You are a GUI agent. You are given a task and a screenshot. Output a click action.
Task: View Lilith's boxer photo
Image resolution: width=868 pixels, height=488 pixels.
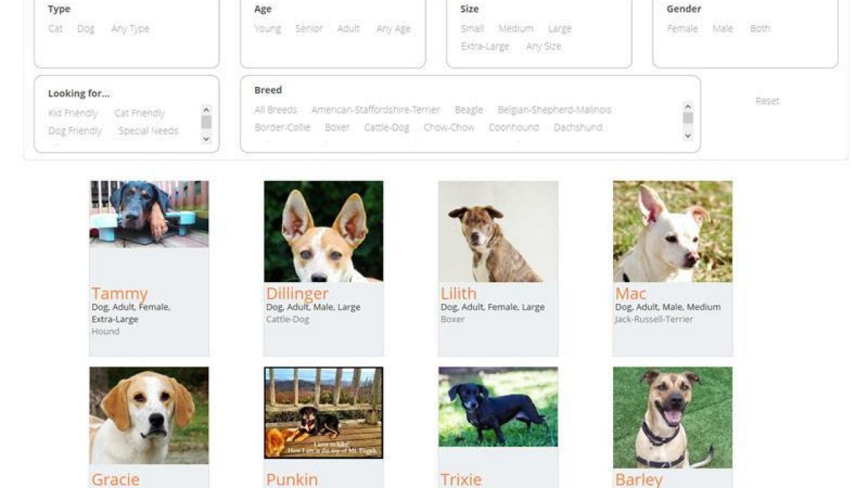point(498,231)
